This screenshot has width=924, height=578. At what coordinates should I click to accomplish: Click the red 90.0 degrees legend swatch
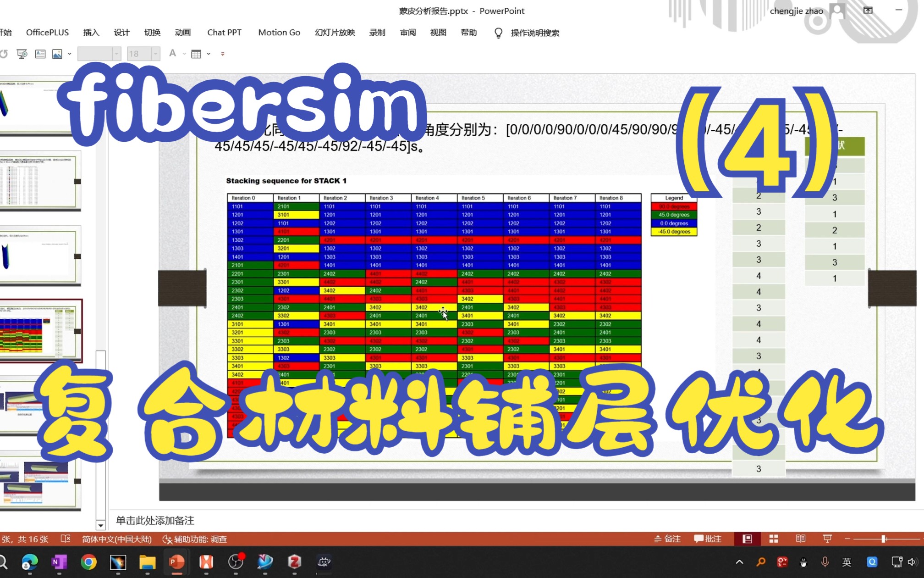point(674,206)
